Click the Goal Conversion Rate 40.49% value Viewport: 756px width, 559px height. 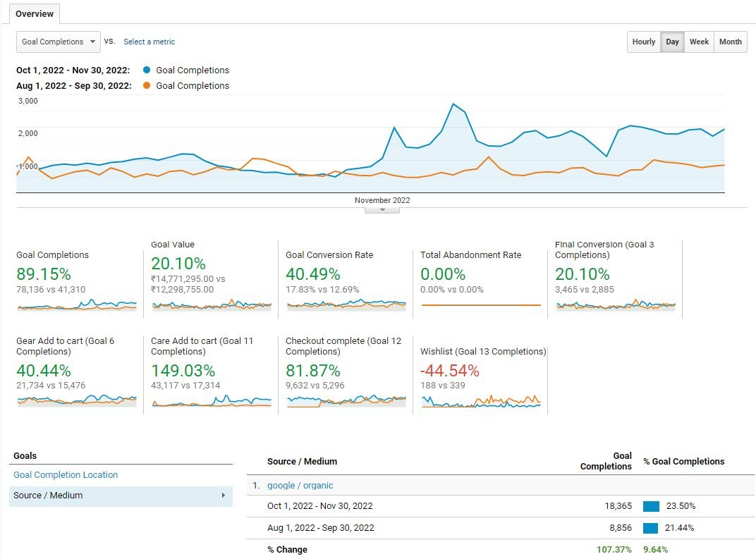point(313,274)
